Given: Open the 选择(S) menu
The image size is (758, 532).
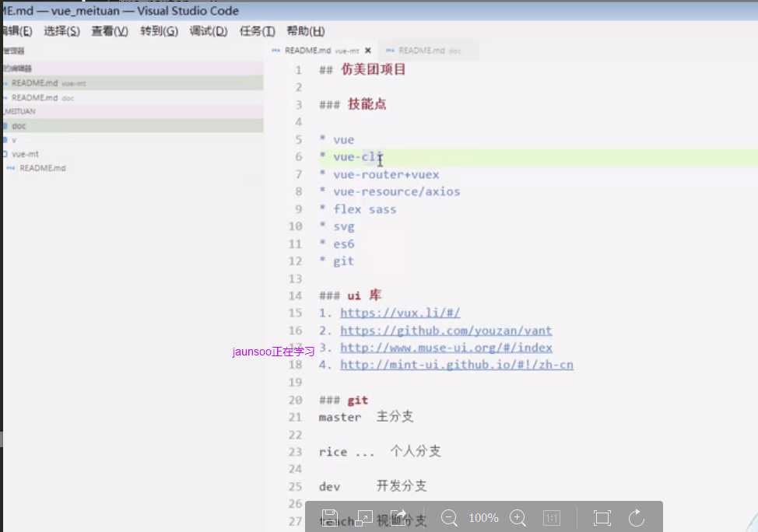Looking at the screenshot, I should pos(62,31).
